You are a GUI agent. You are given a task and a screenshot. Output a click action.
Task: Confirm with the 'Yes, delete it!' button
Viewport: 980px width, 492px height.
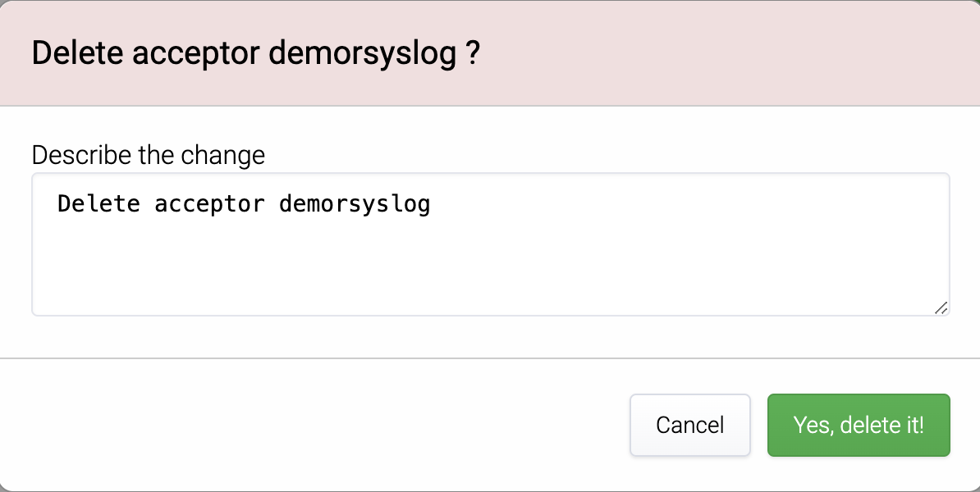pyautogui.click(x=858, y=425)
